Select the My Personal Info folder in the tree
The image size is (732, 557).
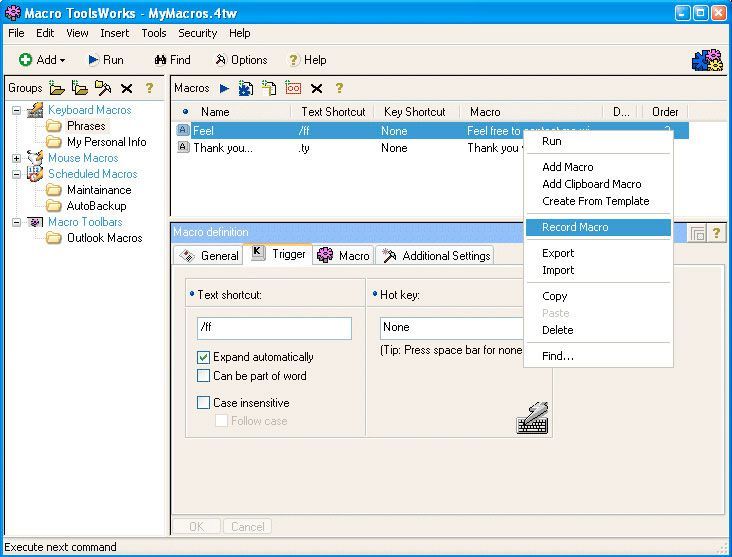(x=106, y=142)
